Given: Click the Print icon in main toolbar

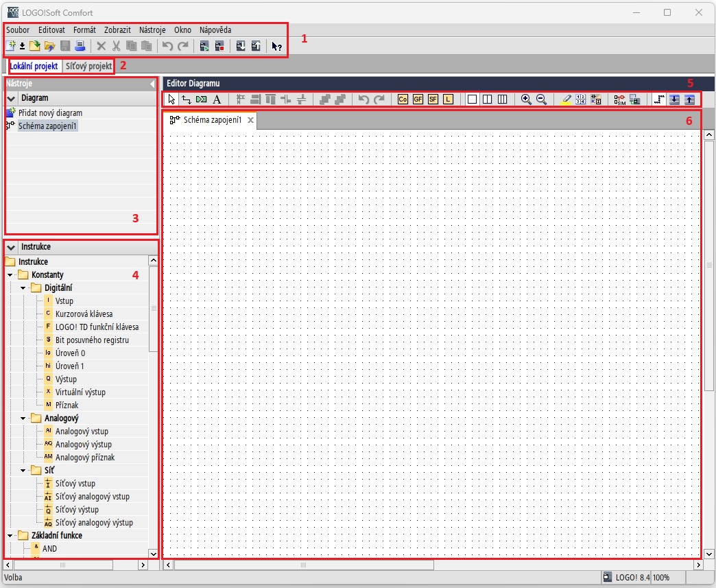Looking at the screenshot, I should (x=80, y=47).
